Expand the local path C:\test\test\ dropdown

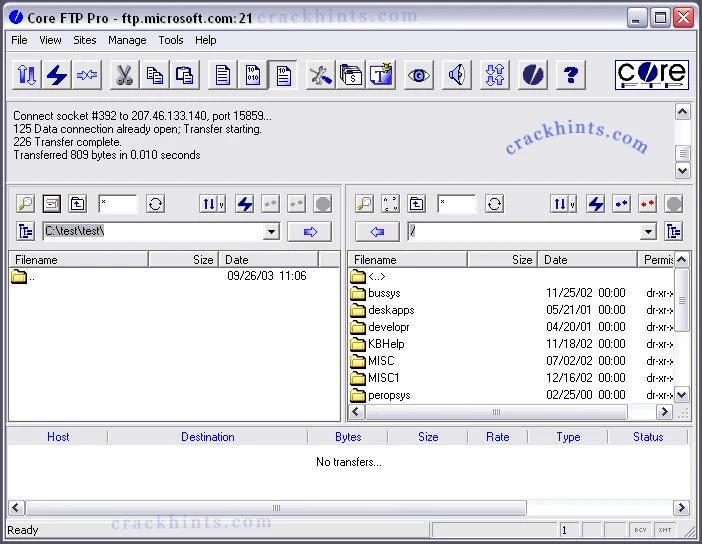pyautogui.click(x=271, y=232)
